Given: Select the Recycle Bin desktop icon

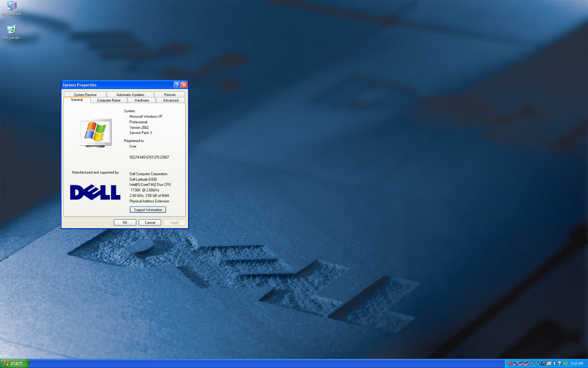Looking at the screenshot, I should click(x=11, y=32).
